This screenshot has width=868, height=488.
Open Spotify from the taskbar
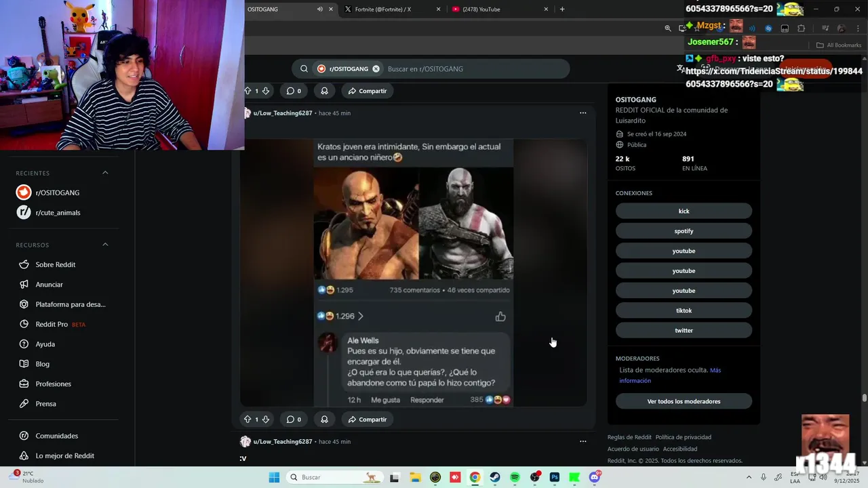click(x=515, y=477)
